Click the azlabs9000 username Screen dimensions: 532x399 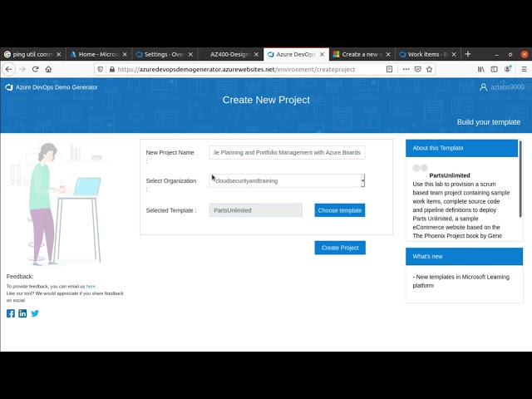(x=507, y=87)
